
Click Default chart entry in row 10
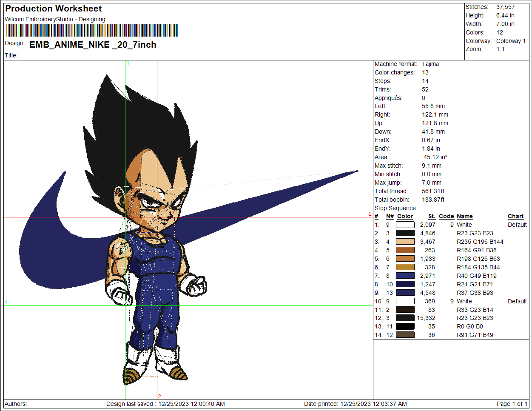pos(517,301)
